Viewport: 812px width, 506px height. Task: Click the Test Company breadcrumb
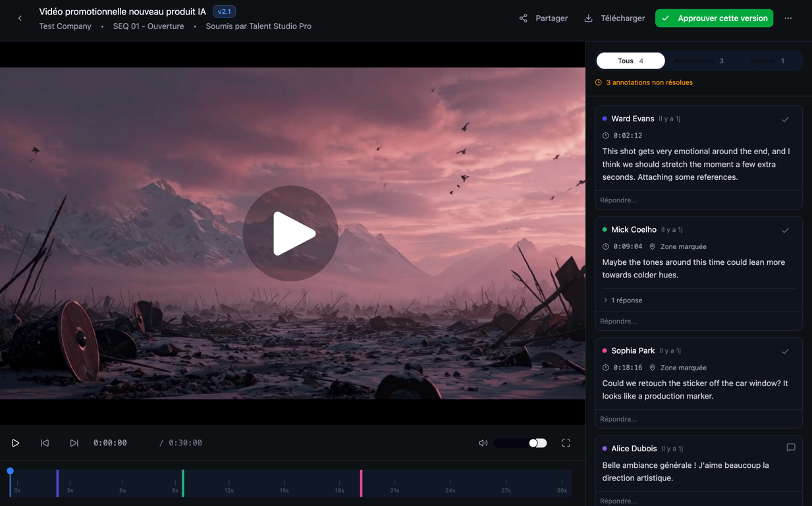[x=65, y=26]
